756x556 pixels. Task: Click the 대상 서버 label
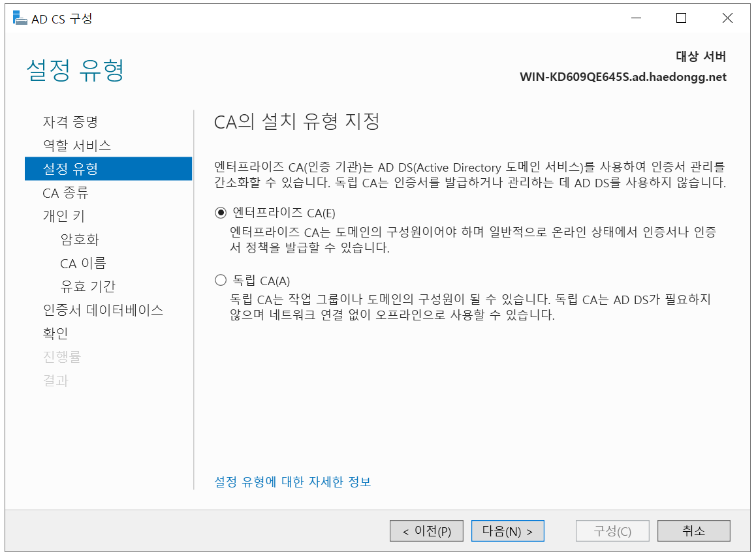pos(701,56)
